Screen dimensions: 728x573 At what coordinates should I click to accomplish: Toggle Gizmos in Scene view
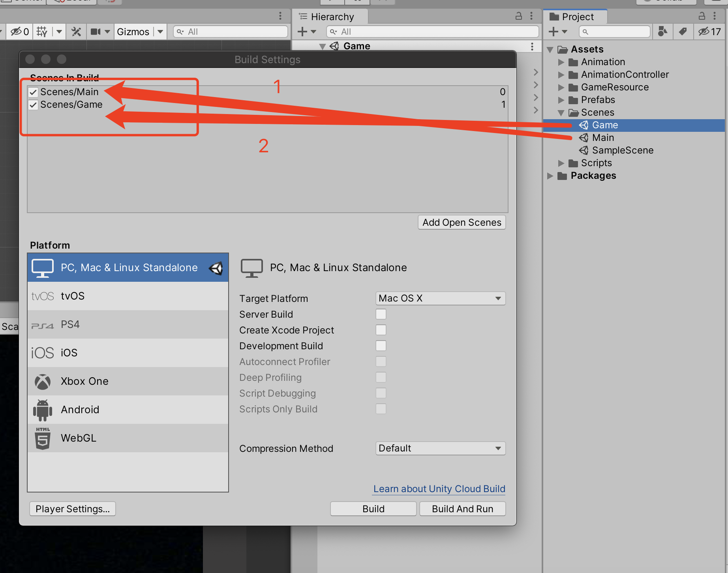[x=133, y=32]
